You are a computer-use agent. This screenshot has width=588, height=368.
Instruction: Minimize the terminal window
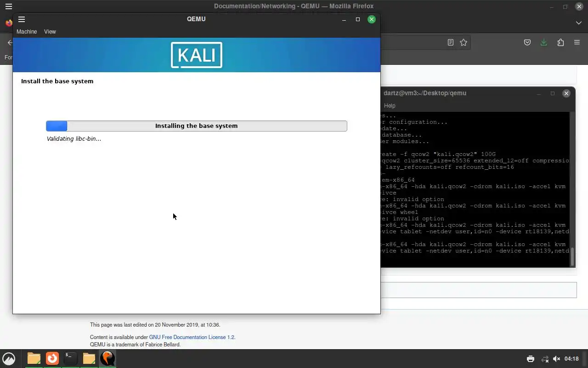pos(539,93)
